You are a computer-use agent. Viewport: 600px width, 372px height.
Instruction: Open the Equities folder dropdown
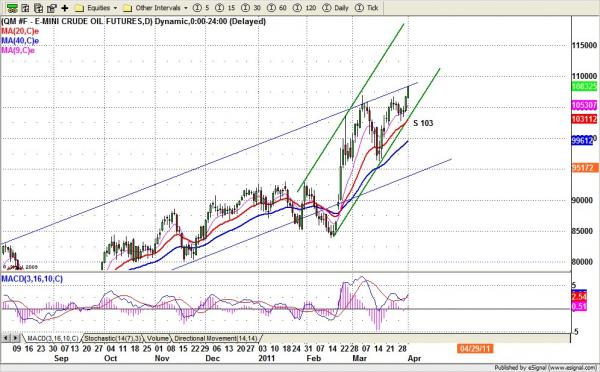(96, 8)
